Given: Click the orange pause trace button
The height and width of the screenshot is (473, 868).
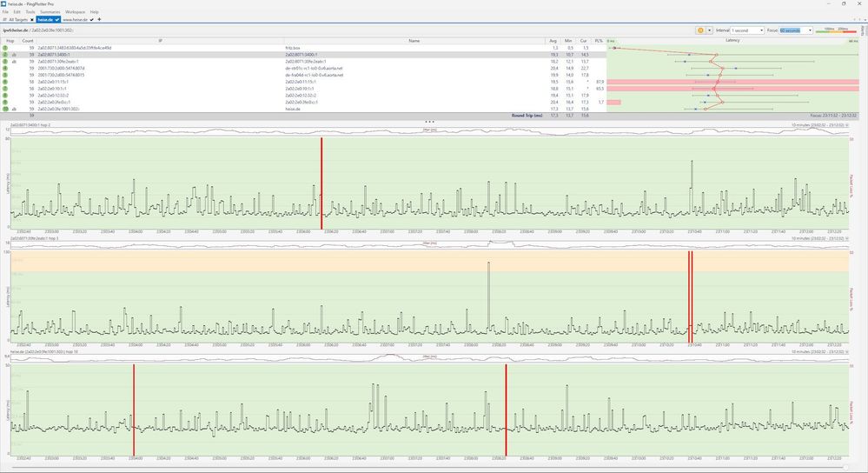Looking at the screenshot, I should 699,30.
